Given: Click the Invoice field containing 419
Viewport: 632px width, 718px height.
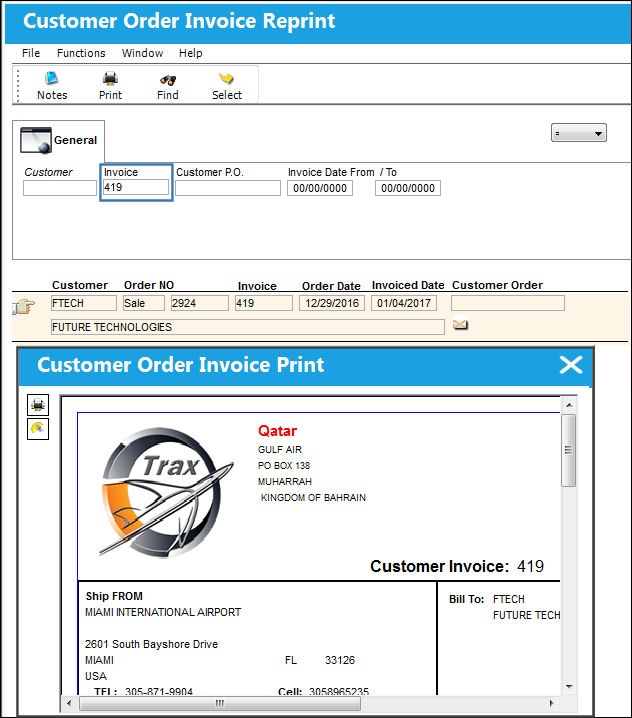Looking at the screenshot, I should pyautogui.click(x=136, y=187).
